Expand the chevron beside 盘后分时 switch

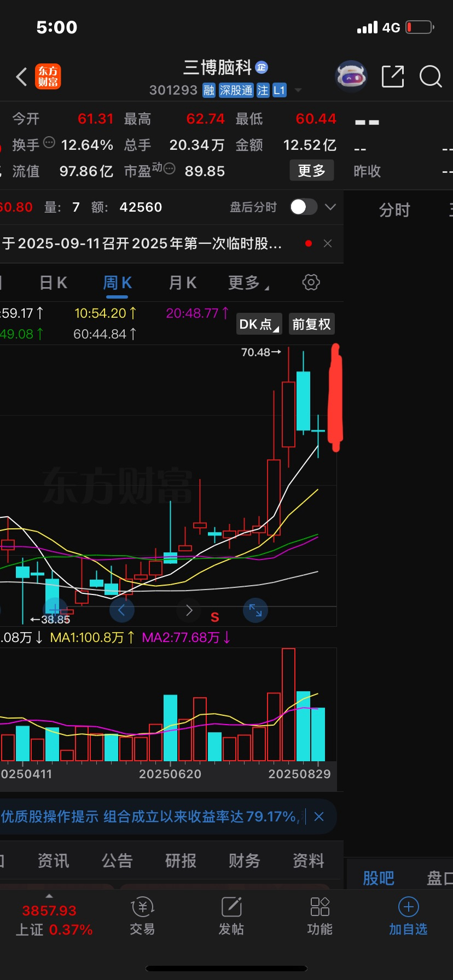(330, 207)
